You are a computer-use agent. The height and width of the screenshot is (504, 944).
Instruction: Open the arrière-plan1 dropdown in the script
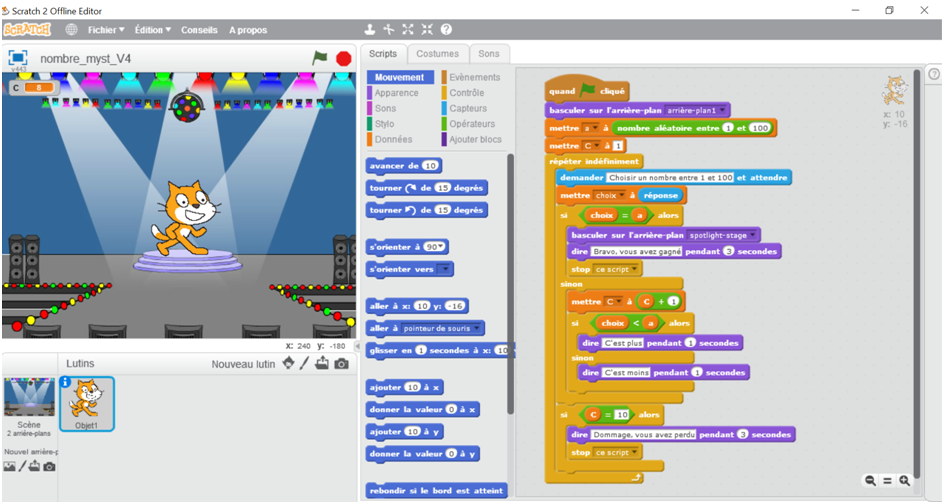[x=697, y=110]
